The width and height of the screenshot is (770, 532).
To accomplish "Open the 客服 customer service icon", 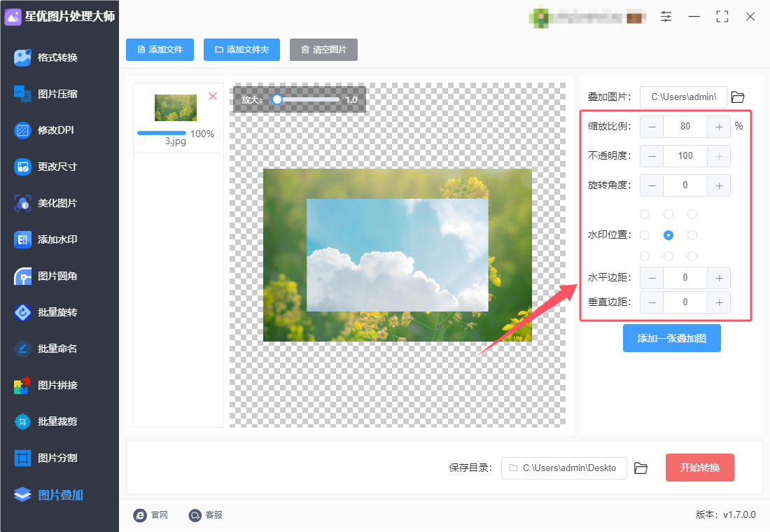I will pos(195,514).
